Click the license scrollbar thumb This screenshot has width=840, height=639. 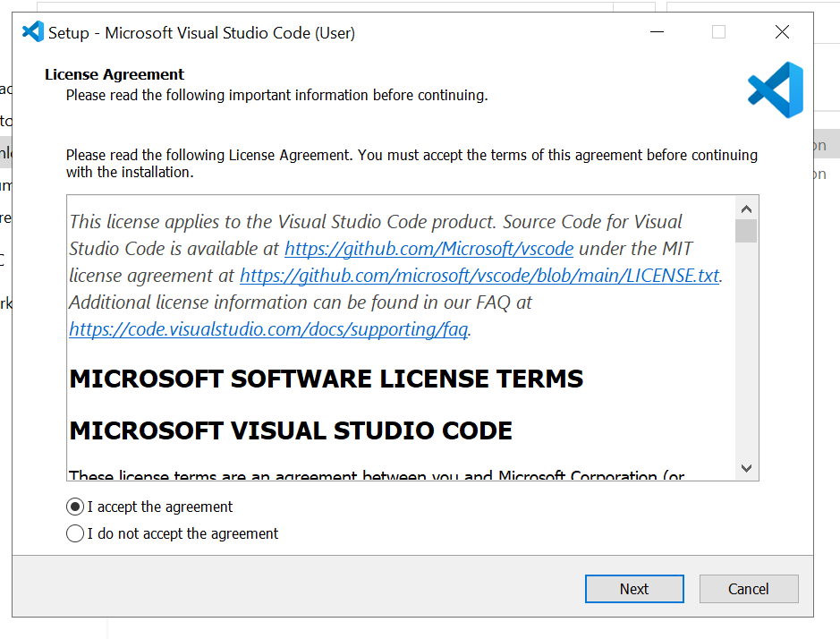click(x=746, y=231)
